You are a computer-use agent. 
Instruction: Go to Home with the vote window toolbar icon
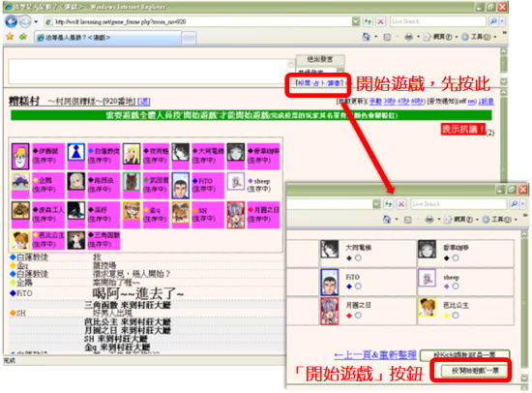tap(387, 220)
